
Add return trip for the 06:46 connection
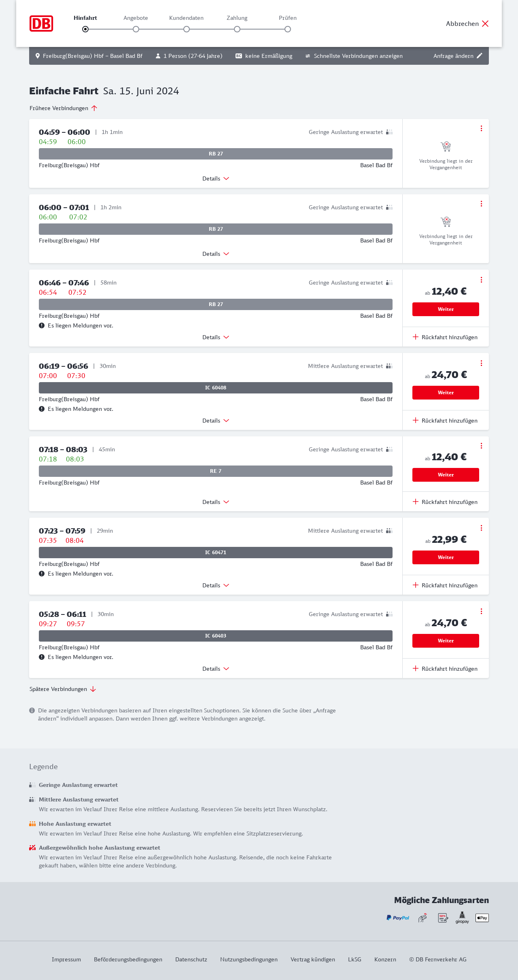(445, 337)
